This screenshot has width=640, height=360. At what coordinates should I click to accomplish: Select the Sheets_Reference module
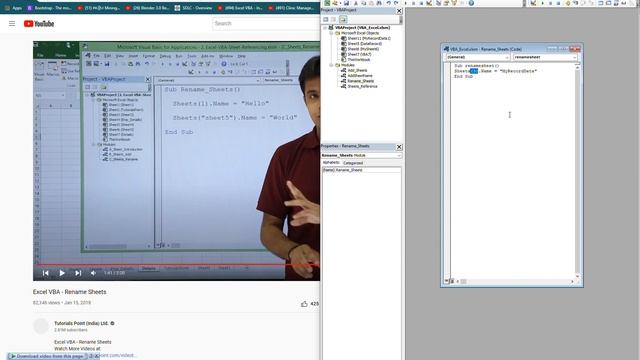click(x=359, y=86)
